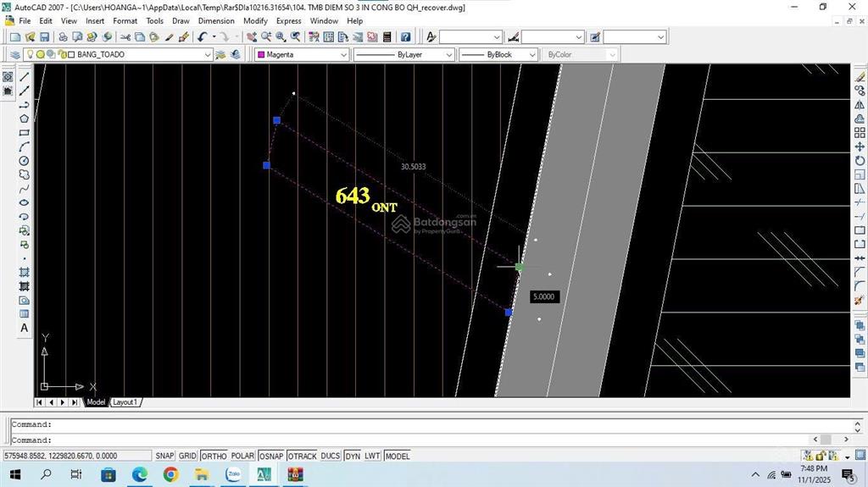Toggle ORTHO mode in status bar
Viewport: 868px width, 487px height.
pos(214,456)
